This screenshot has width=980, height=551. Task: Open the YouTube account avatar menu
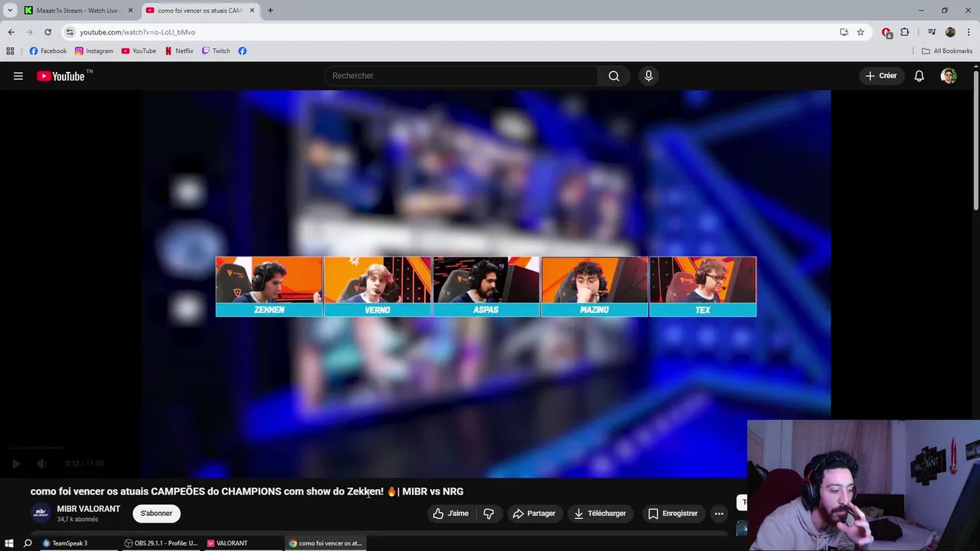(949, 76)
